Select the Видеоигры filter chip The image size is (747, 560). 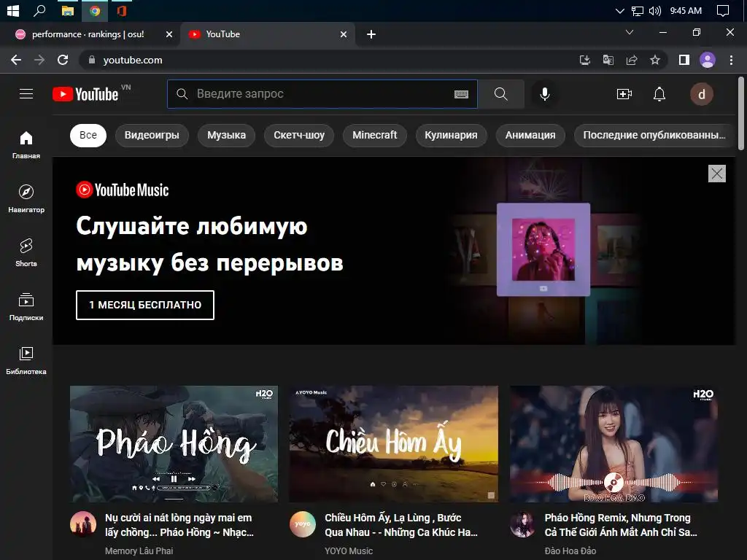pos(152,135)
